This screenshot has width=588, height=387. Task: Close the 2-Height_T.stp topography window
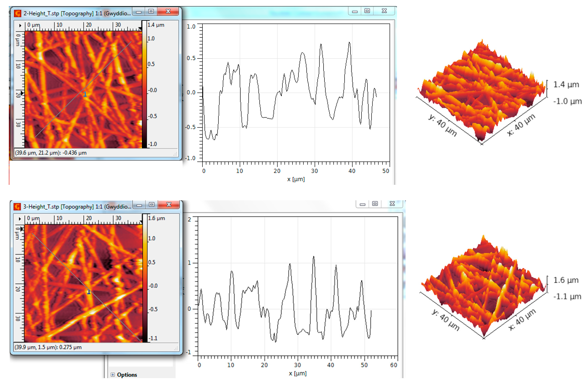point(168,11)
